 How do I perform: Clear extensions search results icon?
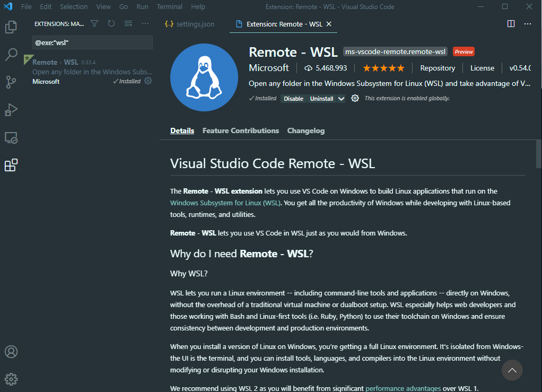128,23
